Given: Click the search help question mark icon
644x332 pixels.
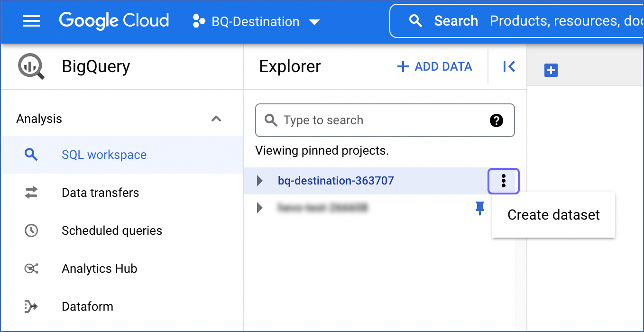Looking at the screenshot, I should [496, 120].
